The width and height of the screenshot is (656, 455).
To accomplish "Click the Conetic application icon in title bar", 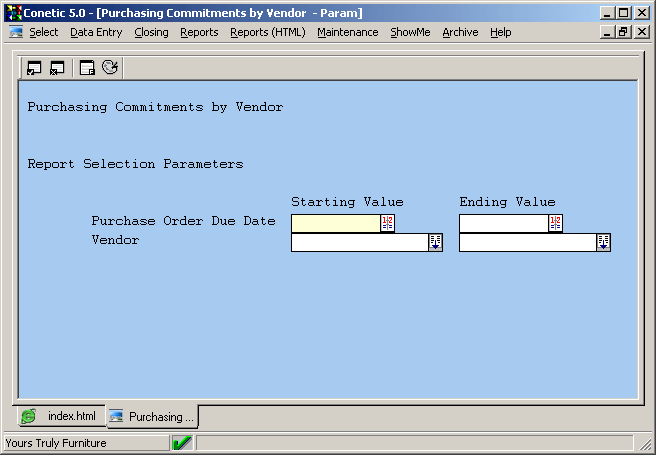I will (x=13, y=13).
